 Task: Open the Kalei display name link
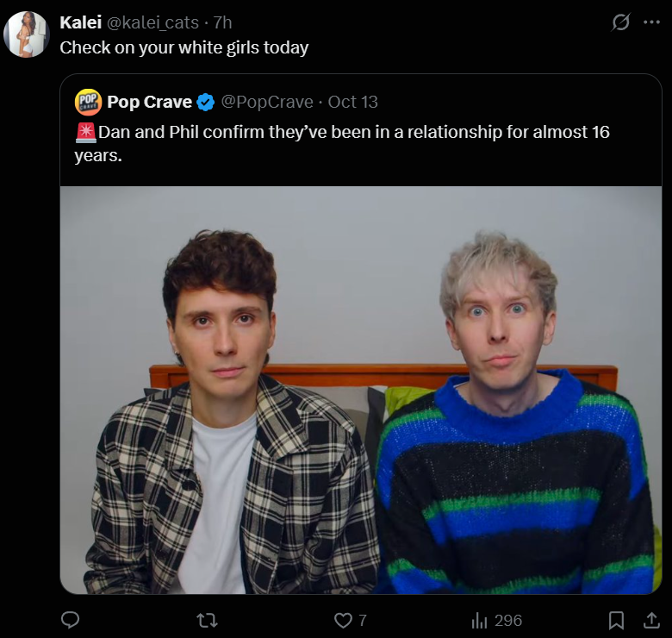point(81,22)
